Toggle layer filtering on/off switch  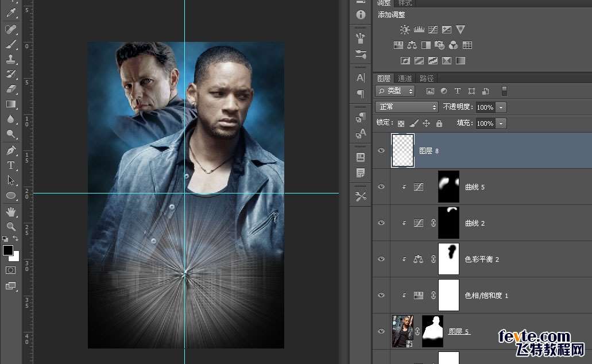click(504, 91)
